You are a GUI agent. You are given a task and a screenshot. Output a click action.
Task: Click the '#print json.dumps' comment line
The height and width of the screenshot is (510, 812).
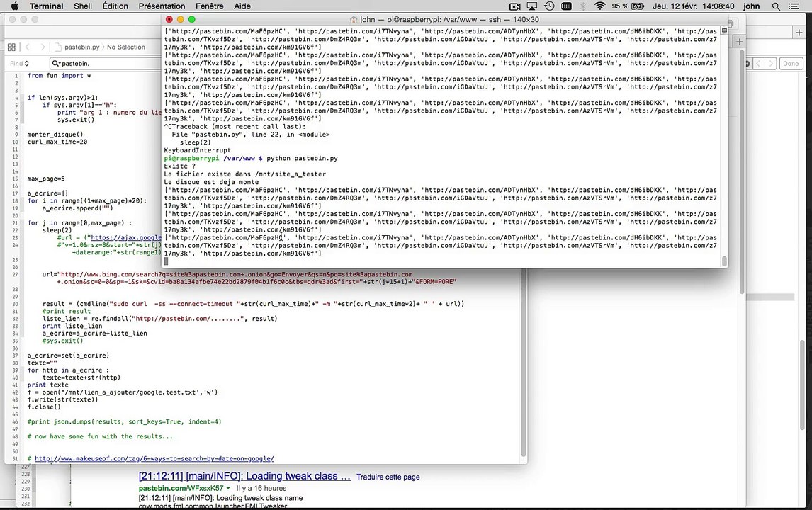point(124,421)
